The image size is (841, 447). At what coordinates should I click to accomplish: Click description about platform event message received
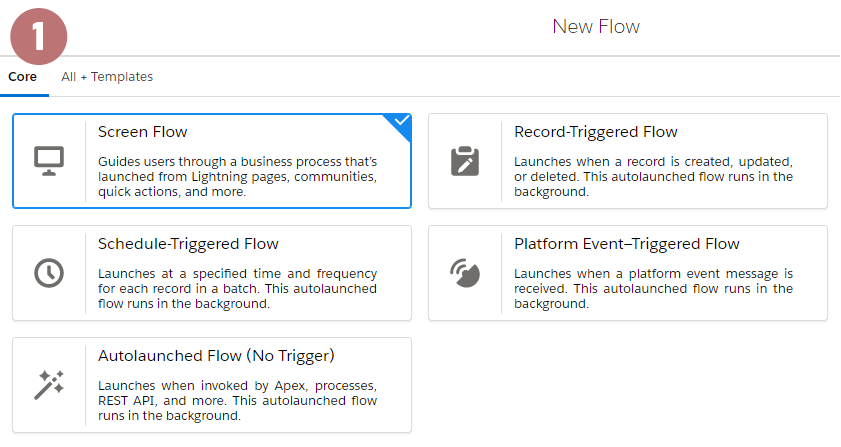click(653, 289)
